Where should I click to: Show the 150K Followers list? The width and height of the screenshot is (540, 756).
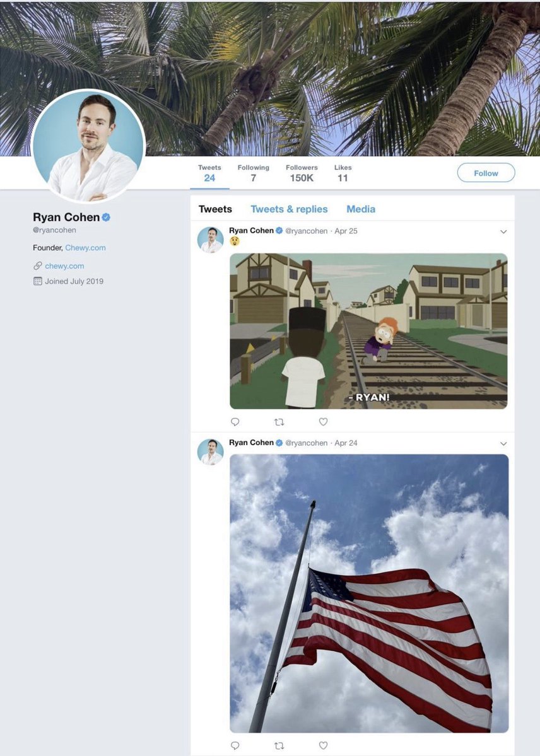pyautogui.click(x=302, y=173)
